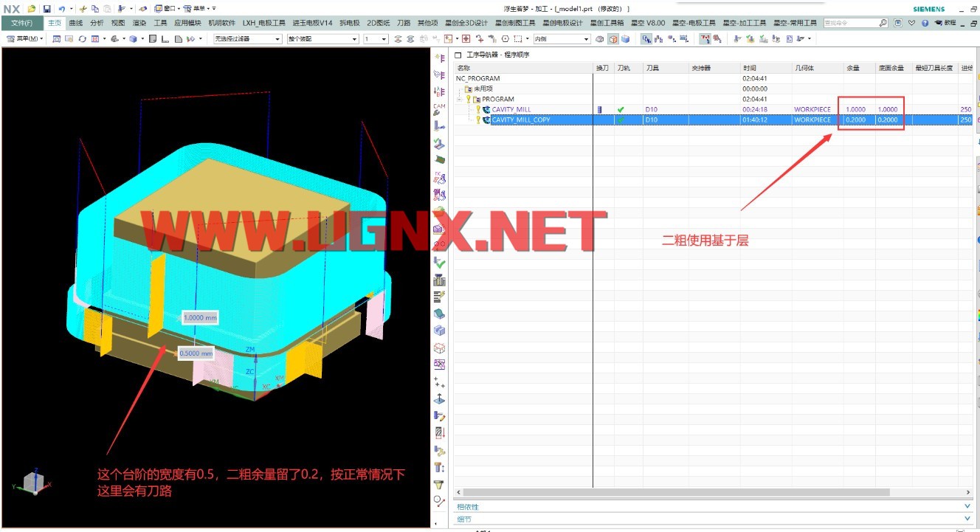Click the 时间 column header
The height and width of the screenshot is (532, 980).
(x=766, y=68)
